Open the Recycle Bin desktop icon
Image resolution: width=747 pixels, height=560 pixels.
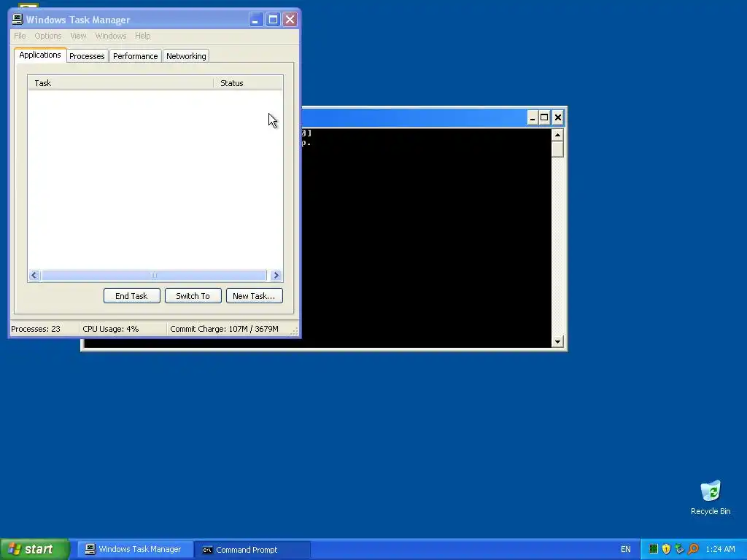(x=711, y=498)
